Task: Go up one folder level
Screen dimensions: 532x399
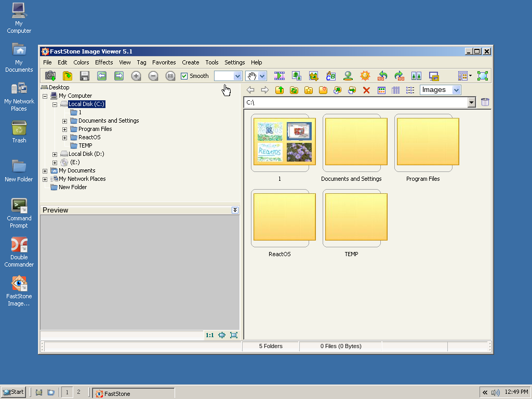Action: click(279, 90)
